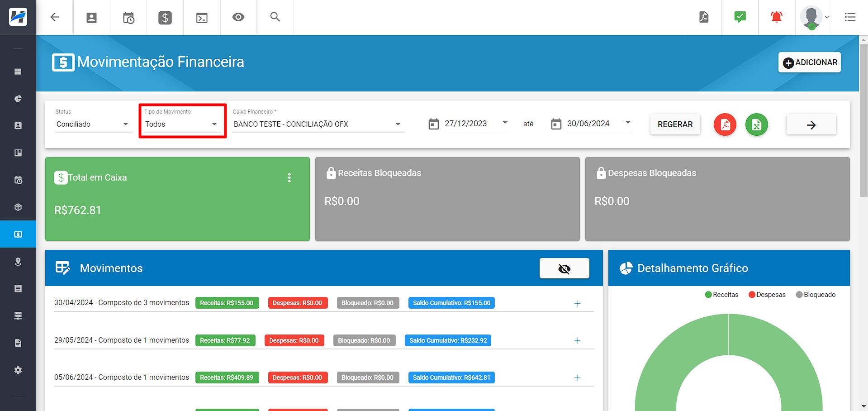Click the calendar icon before start date
The height and width of the screenshot is (411, 868).
click(x=433, y=124)
